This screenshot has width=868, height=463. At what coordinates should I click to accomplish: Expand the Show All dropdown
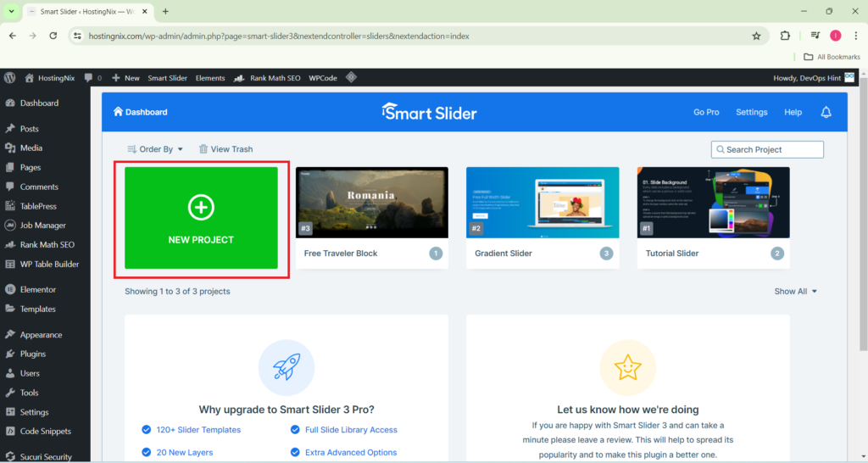coord(795,292)
